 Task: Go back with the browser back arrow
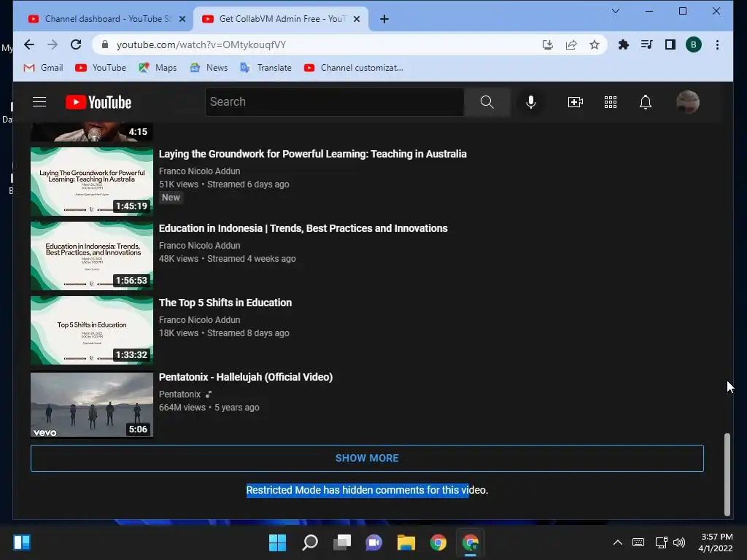29,44
